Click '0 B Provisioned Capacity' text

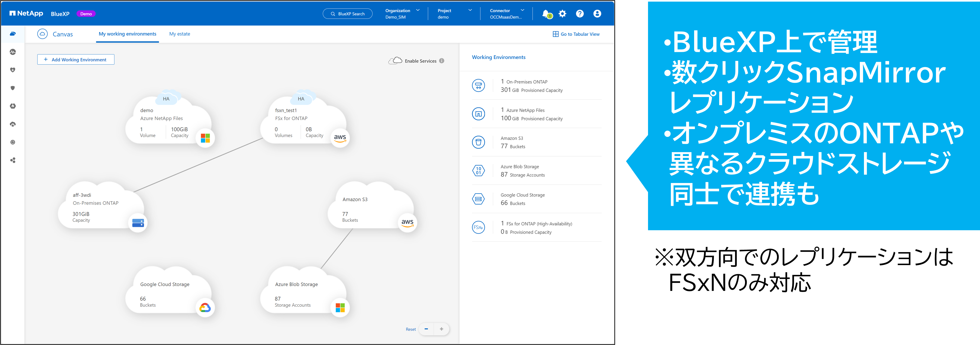coord(526,232)
